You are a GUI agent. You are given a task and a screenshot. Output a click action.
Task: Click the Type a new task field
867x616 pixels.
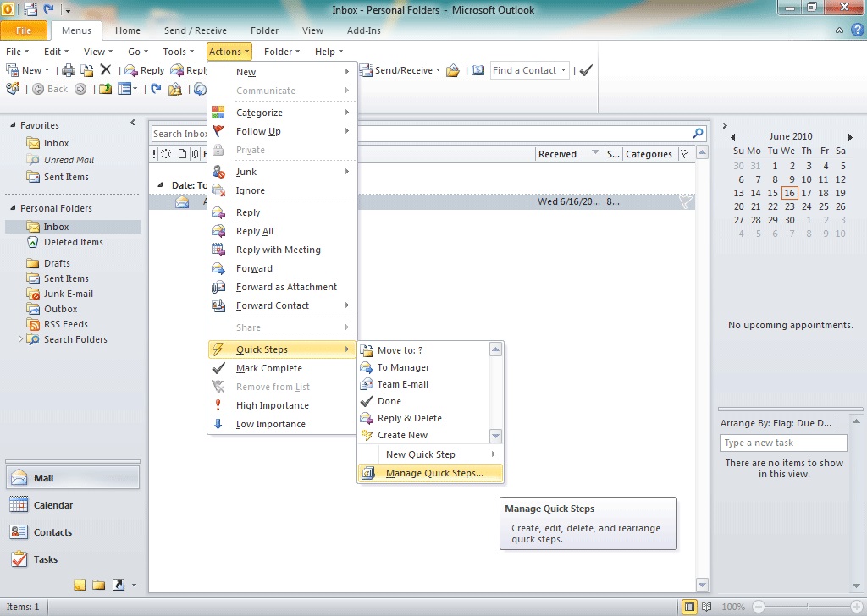pyautogui.click(x=782, y=443)
